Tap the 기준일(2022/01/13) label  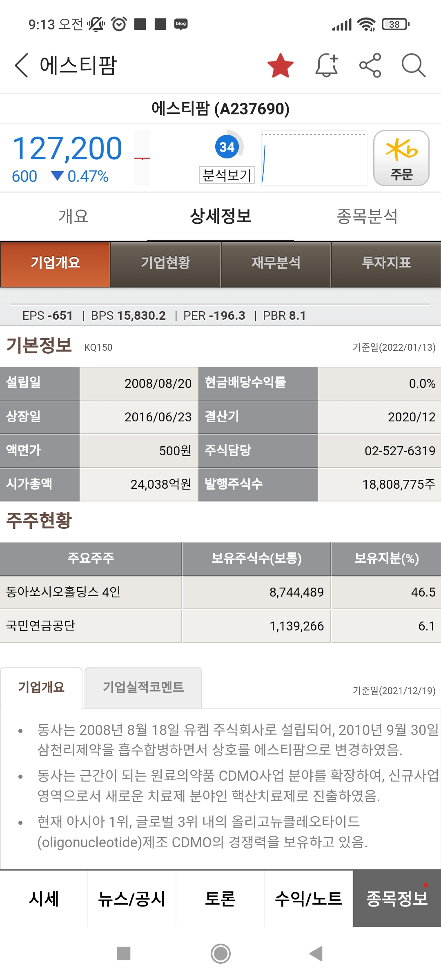pos(394,347)
